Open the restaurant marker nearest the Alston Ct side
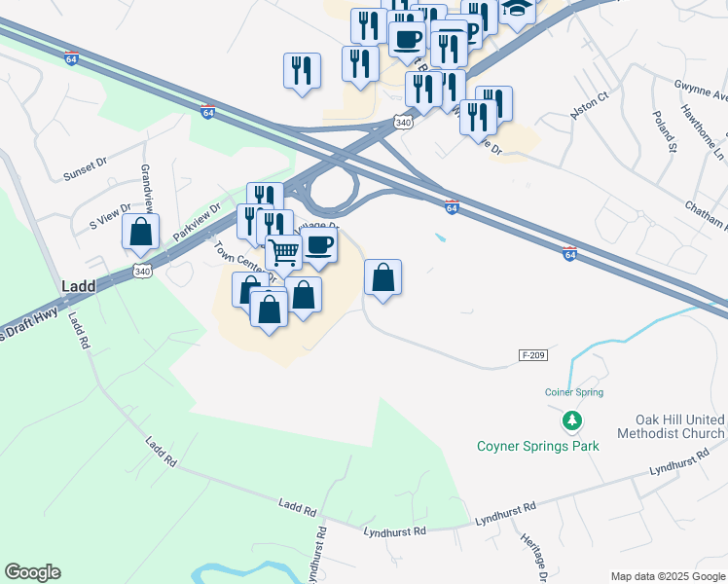The width and height of the screenshot is (728, 584). coord(478,119)
